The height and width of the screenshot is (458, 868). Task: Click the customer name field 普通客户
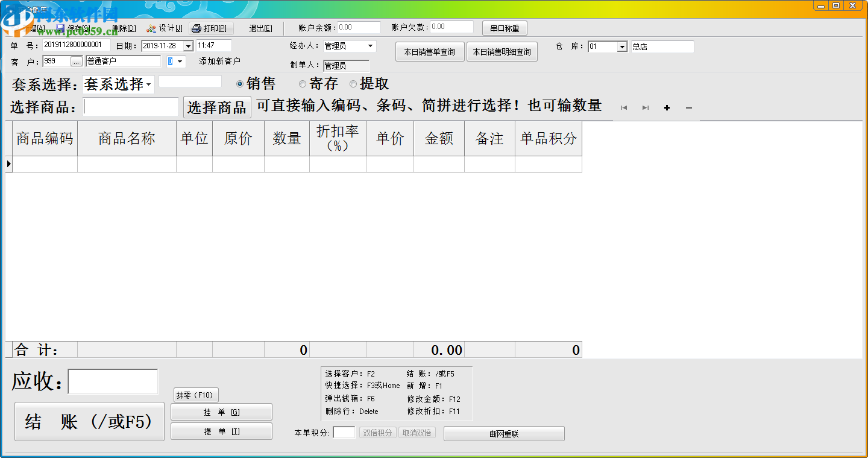(x=123, y=61)
